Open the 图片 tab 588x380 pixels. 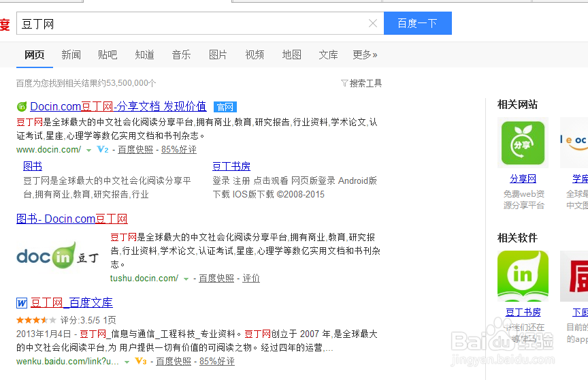pyautogui.click(x=218, y=54)
